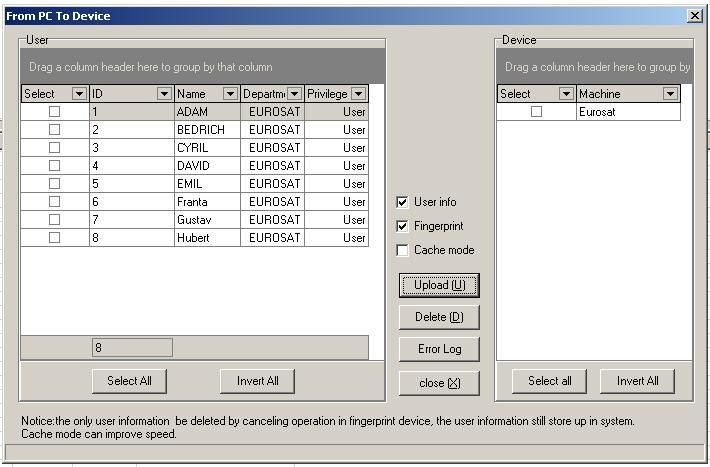This screenshot has height=467, width=710.
Task: Enable the User info checkbox
Action: click(402, 202)
